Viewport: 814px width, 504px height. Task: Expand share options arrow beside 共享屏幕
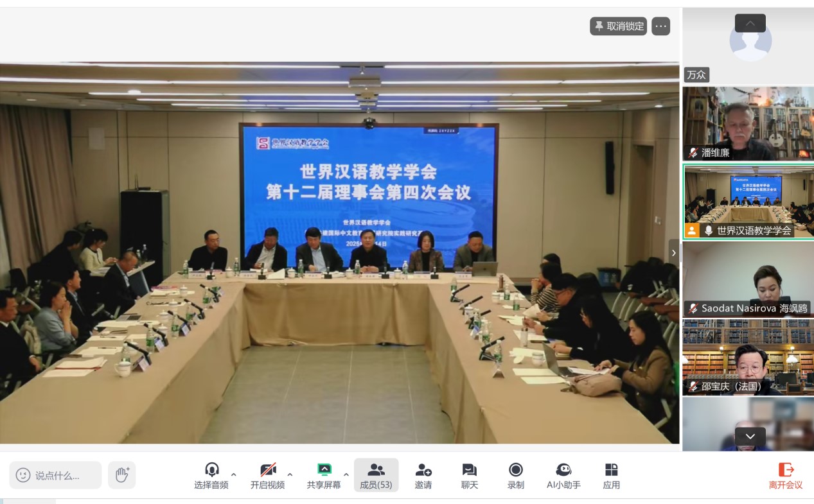[x=346, y=475]
